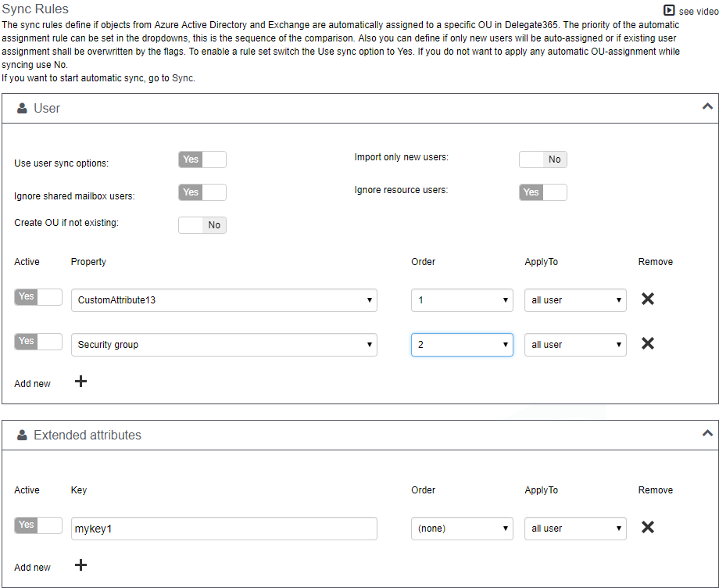Toggle Create OU if not existing

click(202, 225)
